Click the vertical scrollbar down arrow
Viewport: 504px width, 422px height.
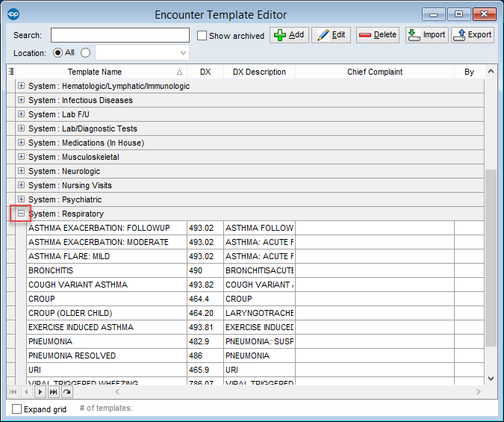click(x=491, y=379)
